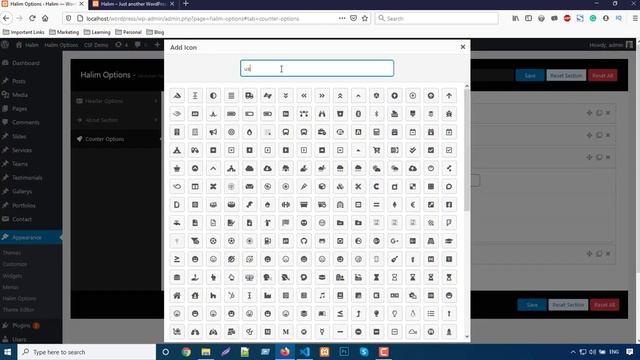Open the Media menu item
Image resolution: width=640 pixels, height=360 pixels.
[20, 95]
